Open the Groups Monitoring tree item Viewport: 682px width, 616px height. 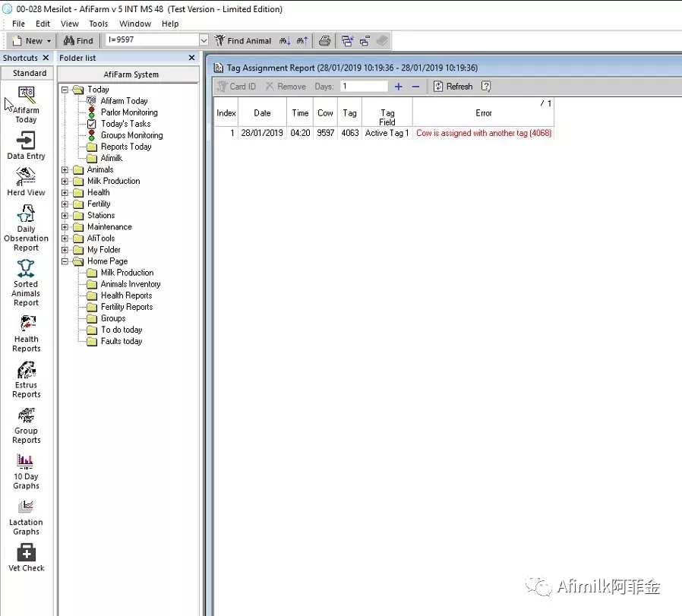click(132, 135)
